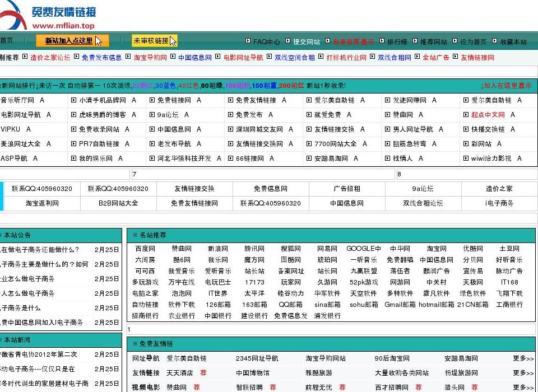Click bullet icon before 造价之家论坛
Image resolution: width=538 pixels, height=392 pixels.
click(25, 57)
